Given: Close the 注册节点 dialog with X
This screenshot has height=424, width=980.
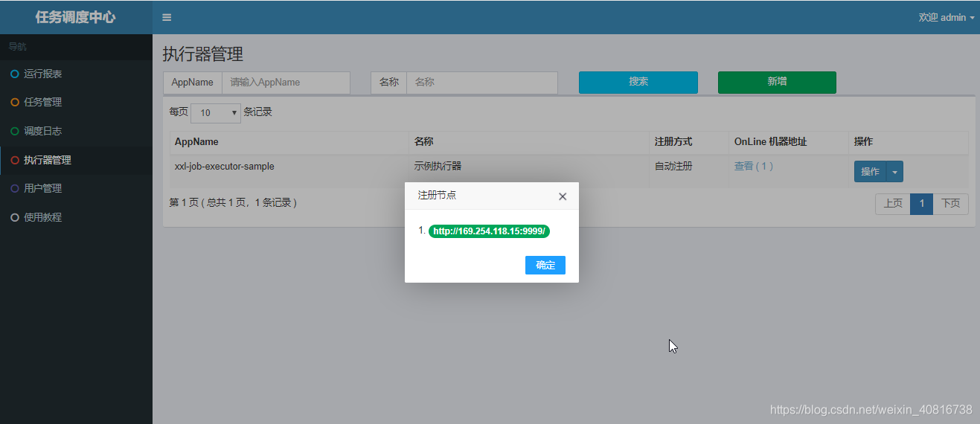Looking at the screenshot, I should point(563,196).
